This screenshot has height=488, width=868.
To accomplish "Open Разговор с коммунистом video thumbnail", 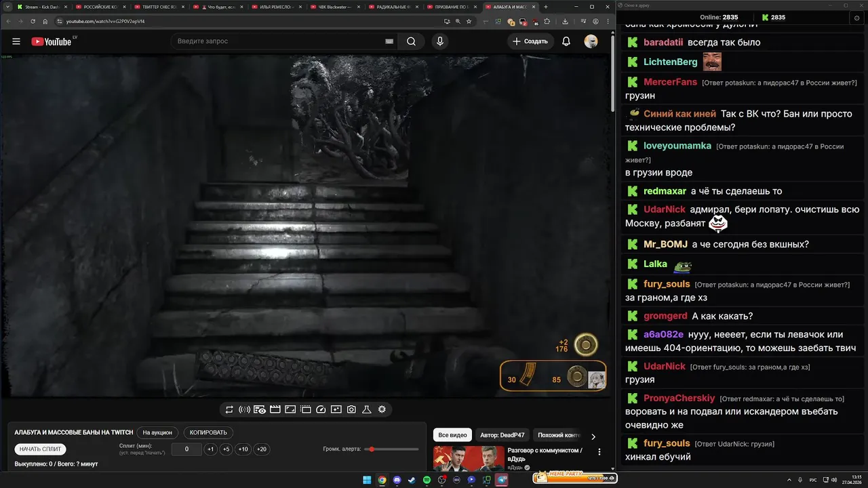I will click(468, 458).
